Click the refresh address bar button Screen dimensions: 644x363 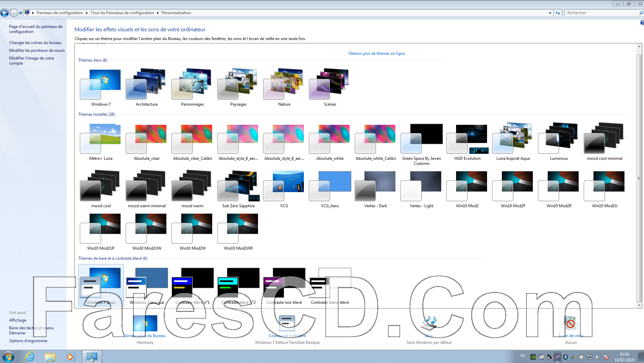point(558,13)
